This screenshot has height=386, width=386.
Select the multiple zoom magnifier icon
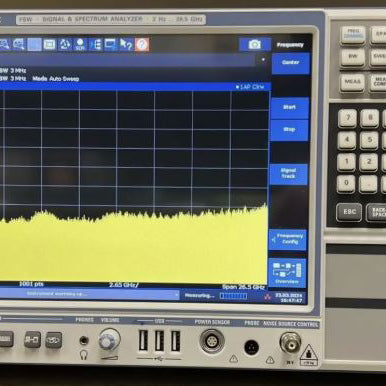point(19,44)
